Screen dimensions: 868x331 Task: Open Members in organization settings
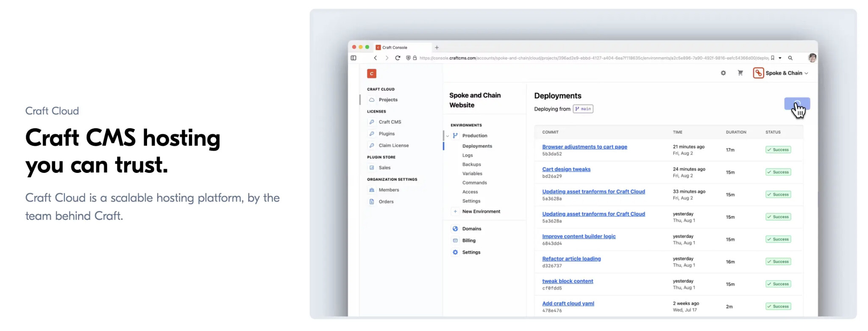click(x=389, y=190)
